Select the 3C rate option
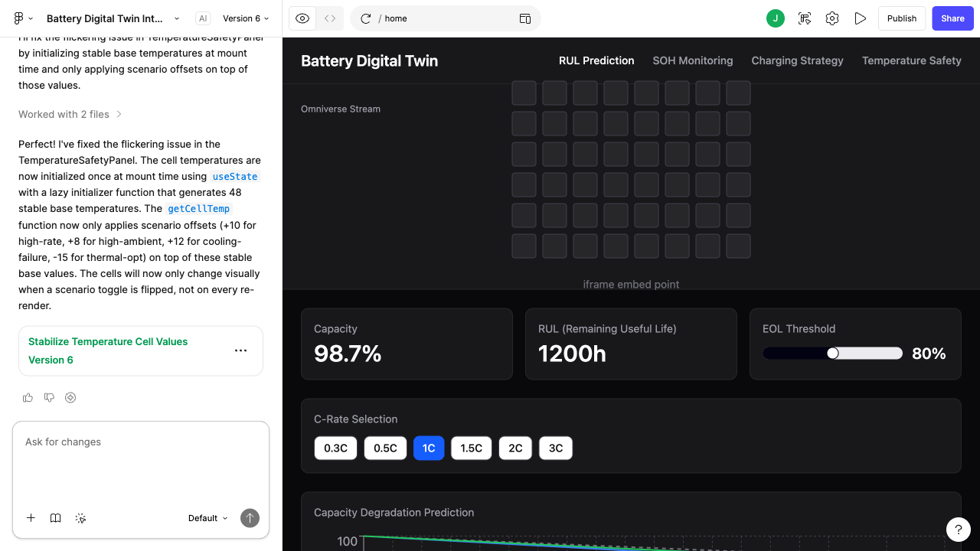 tap(556, 448)
